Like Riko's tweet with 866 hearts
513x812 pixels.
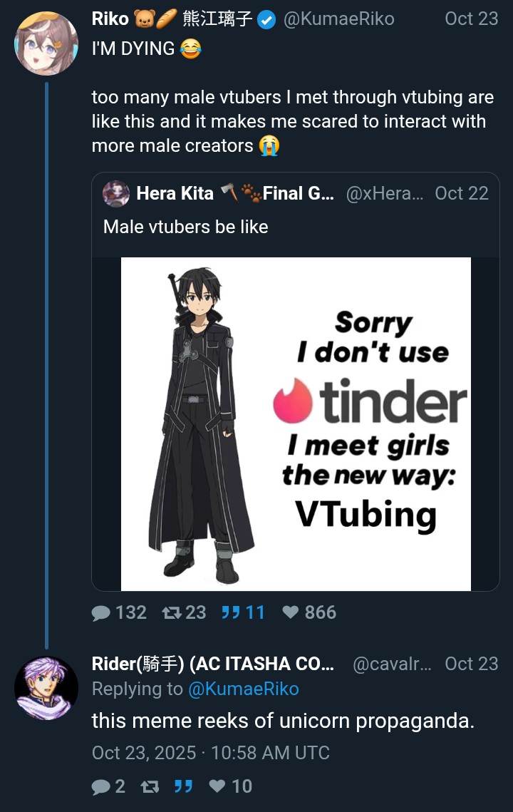pyautogui.click(x=291, y=612)
